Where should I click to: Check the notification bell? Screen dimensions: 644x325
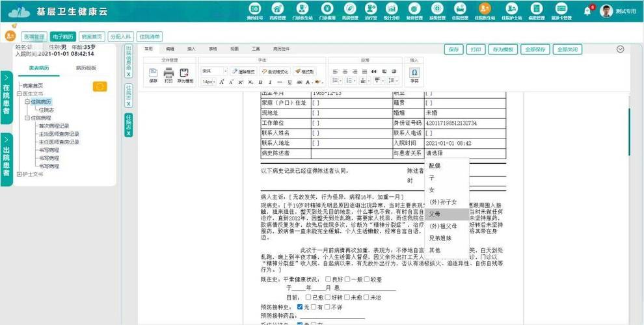pos(587,12)
